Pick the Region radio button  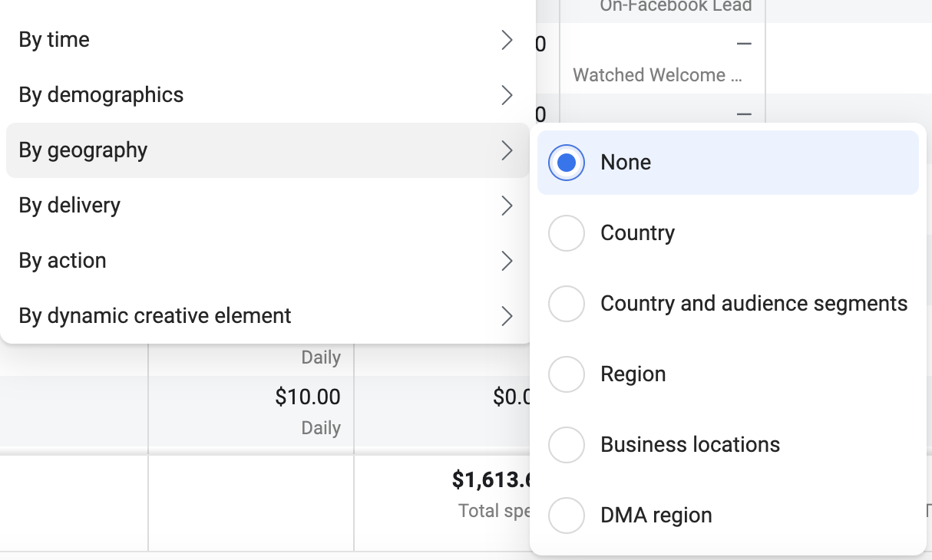coord(567,374)
